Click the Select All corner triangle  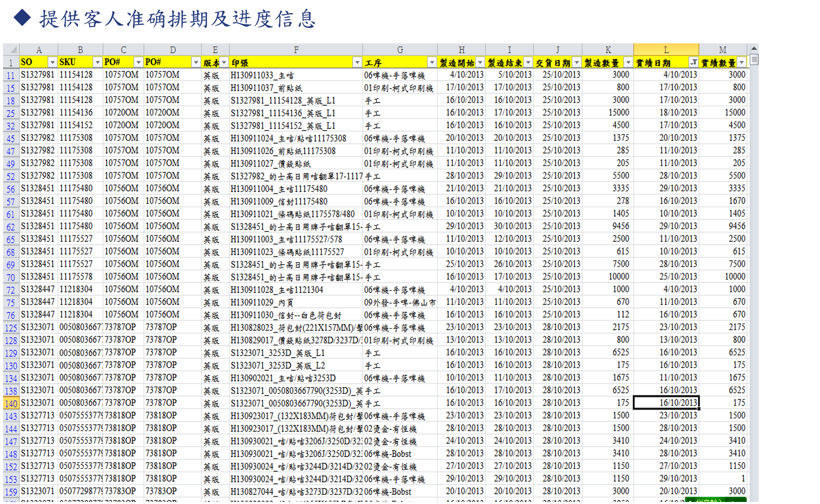coord(12,50)
